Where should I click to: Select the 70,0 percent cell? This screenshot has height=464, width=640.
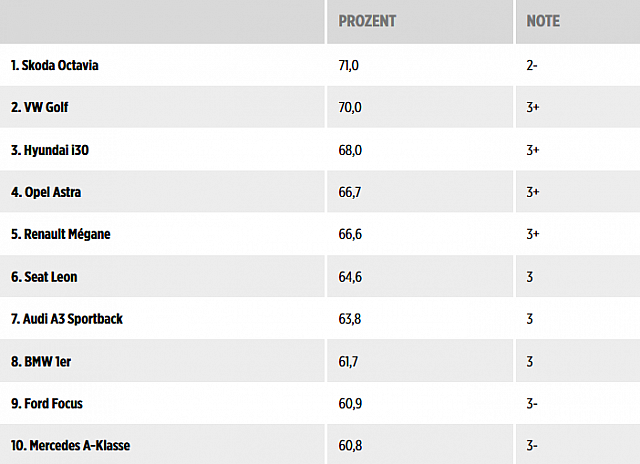(349, 108)
